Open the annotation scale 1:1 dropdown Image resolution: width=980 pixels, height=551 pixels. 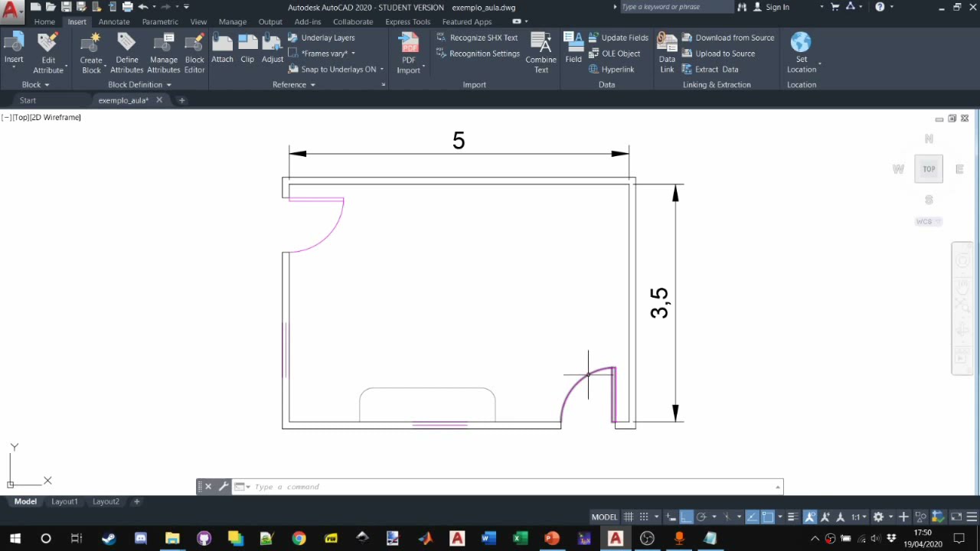click(x=861, y=517)
